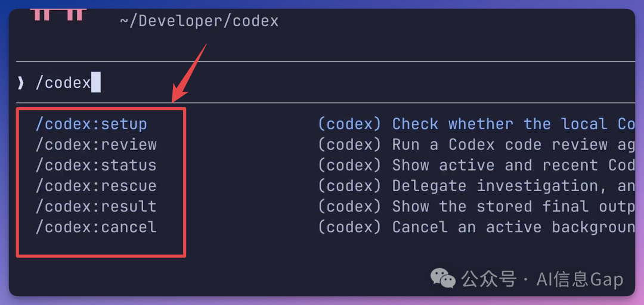
Task: Click the WeChat logo in the watermark
Action: 442,278
